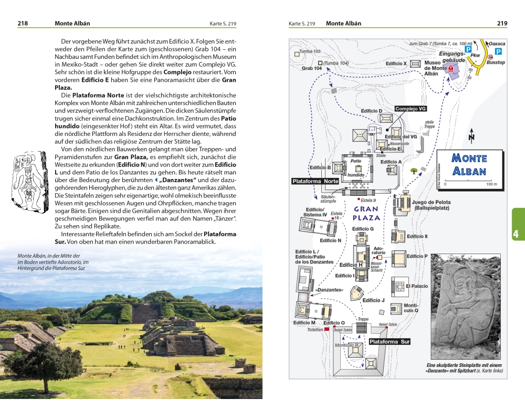Click the Edificio X building symbol
The width and height of the screenshot is (525, 420).
415,64
